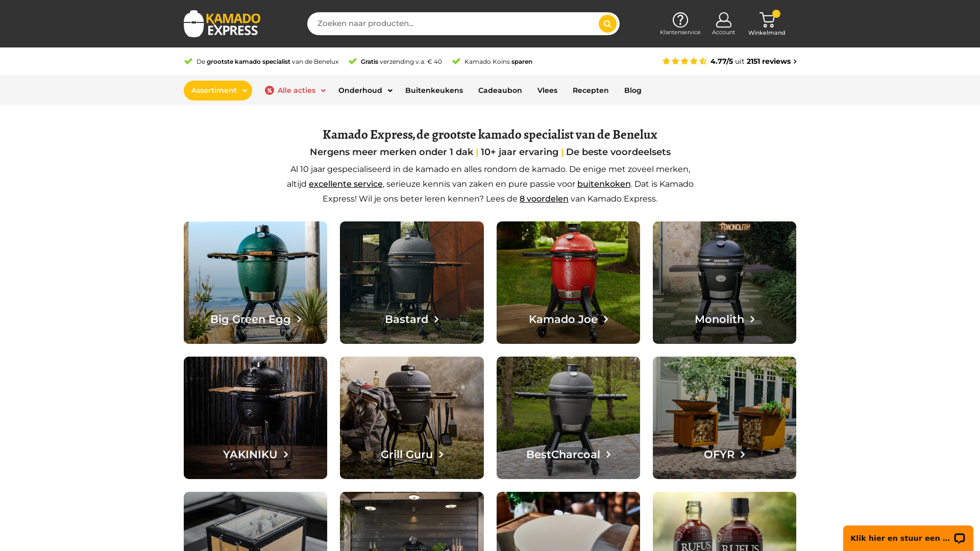Follow the 'excellente service' link
980x551 pixels.
(346, 184)
